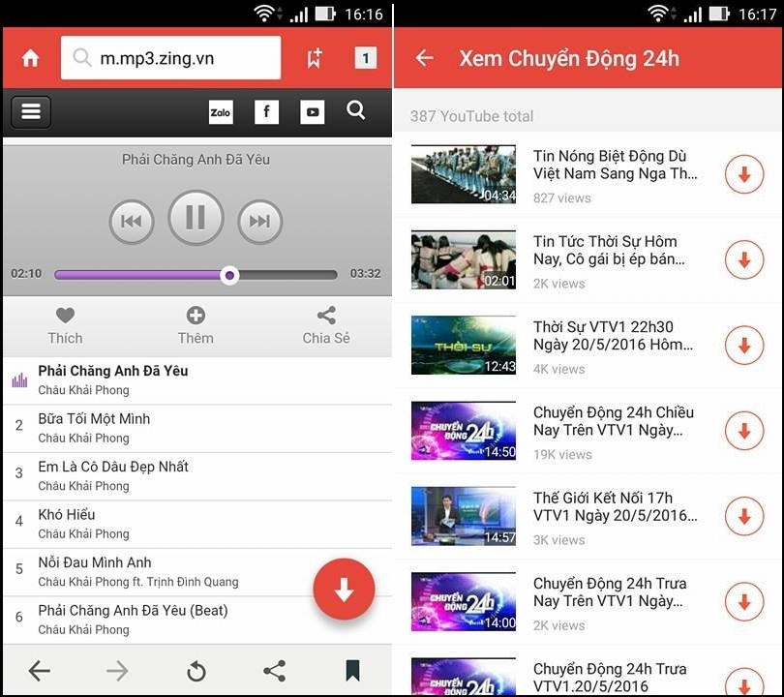Click the purple song progress slider handle
Image resolution: width=784 pixels, height=697 pixels.
[x=229, y=275]
